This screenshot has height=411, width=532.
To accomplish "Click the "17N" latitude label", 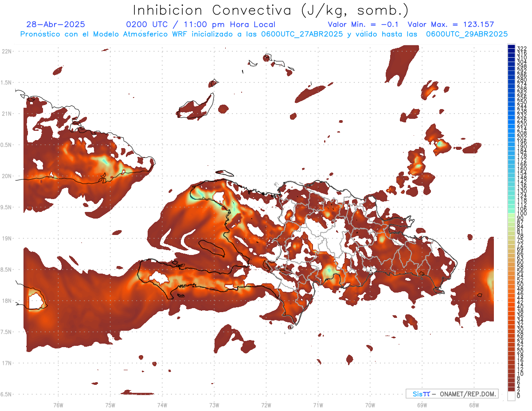I will coord(7,363).
